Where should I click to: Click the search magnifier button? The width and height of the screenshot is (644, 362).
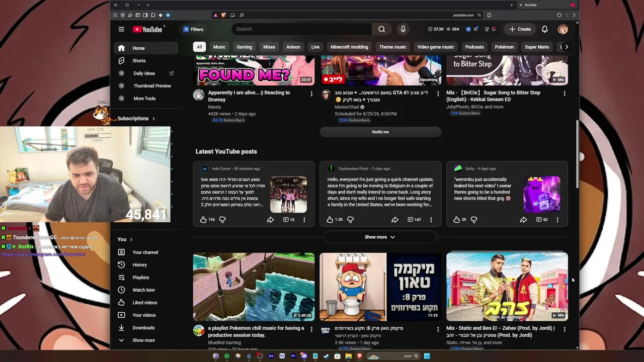pyautogui.click(x=382, y=29)
